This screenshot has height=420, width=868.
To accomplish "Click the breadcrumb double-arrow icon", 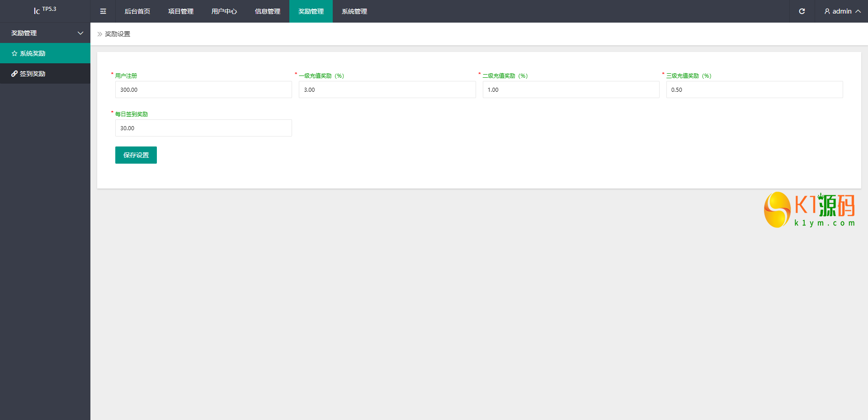I will 100,34.
